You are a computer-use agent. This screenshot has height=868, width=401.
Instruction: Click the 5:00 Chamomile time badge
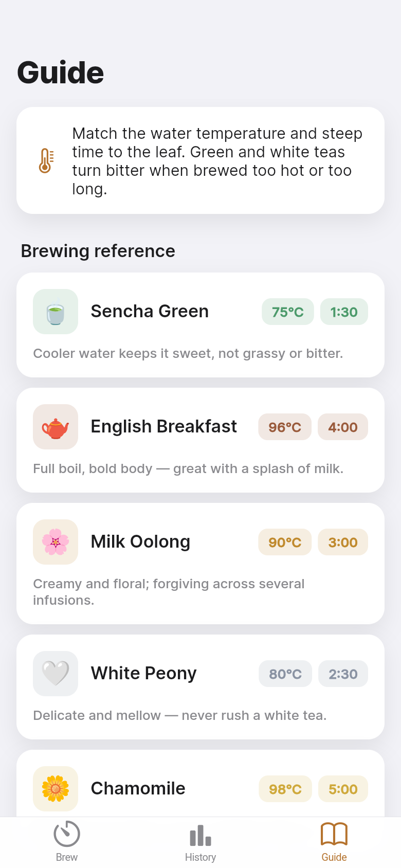[x=343, y=789]
